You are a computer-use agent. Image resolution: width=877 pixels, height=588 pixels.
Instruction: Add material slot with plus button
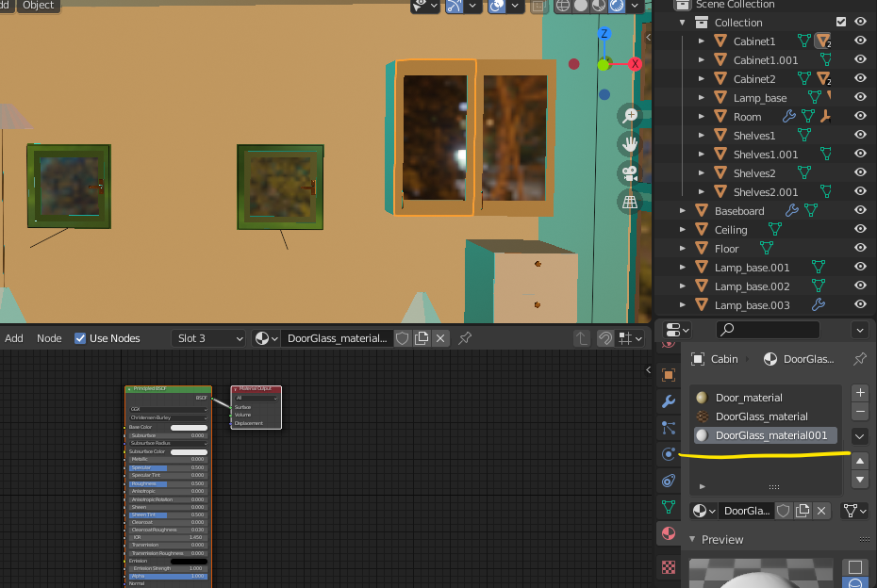[860, 393]
